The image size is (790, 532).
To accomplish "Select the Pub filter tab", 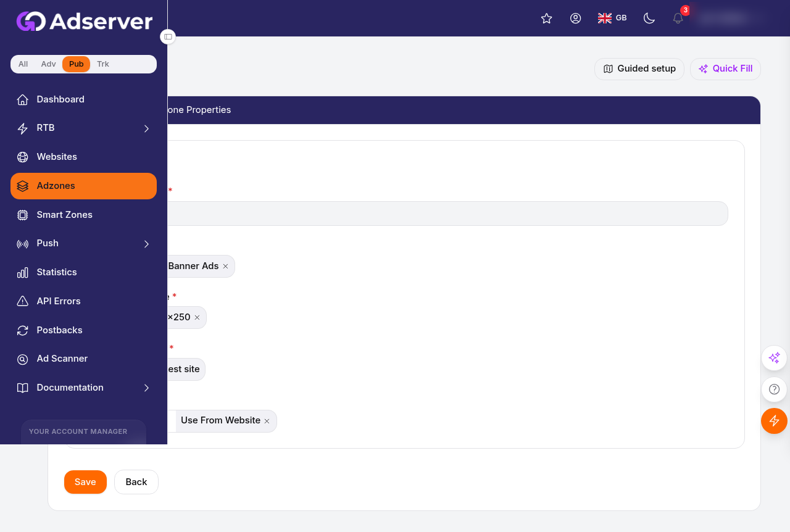I will (77, 64).
